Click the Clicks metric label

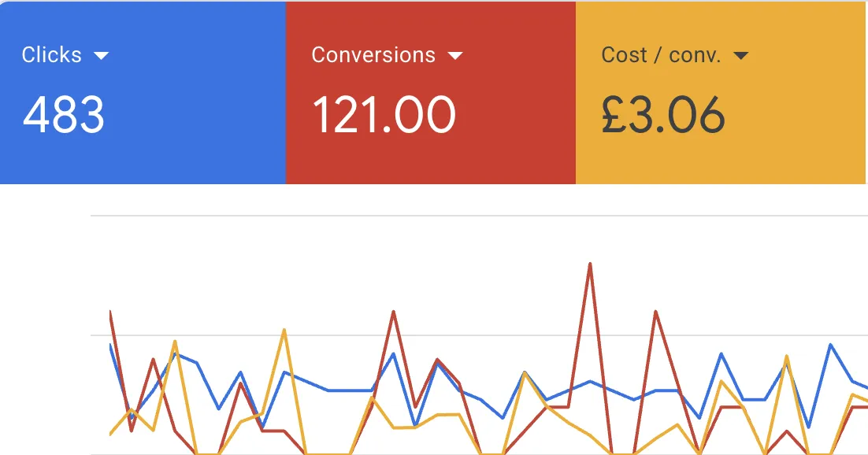click(x=52, y=55)
